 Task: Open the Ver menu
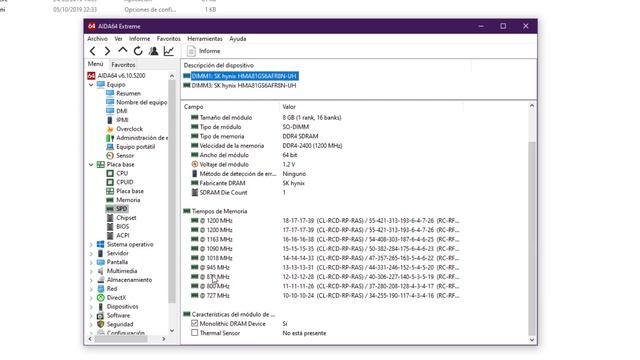click(118, 39)
